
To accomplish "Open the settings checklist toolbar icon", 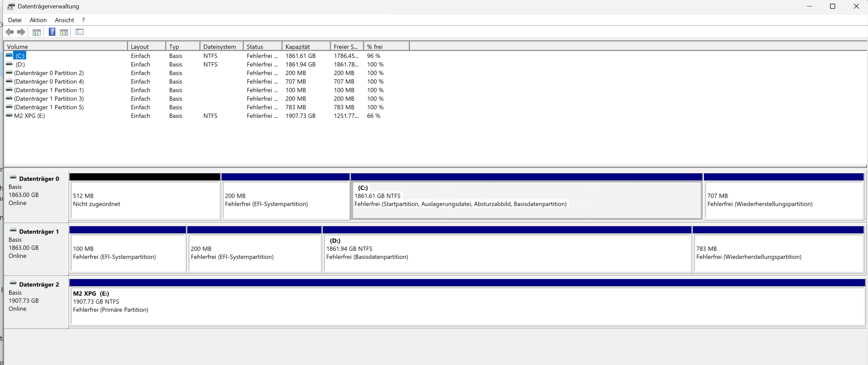I will click(80, 32).
